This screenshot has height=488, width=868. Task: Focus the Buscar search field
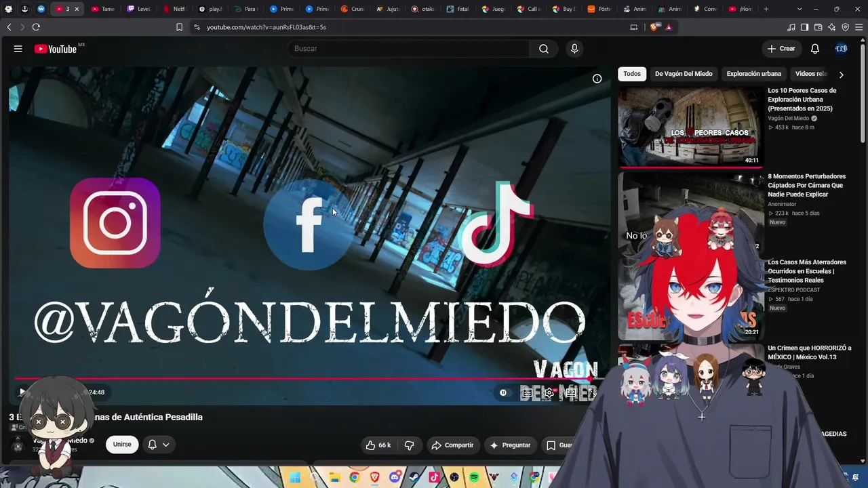click(x=408, y=49)
